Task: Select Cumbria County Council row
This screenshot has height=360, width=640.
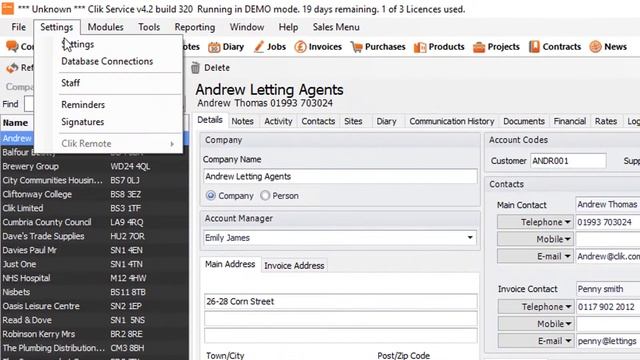Action: coord(94,222)
